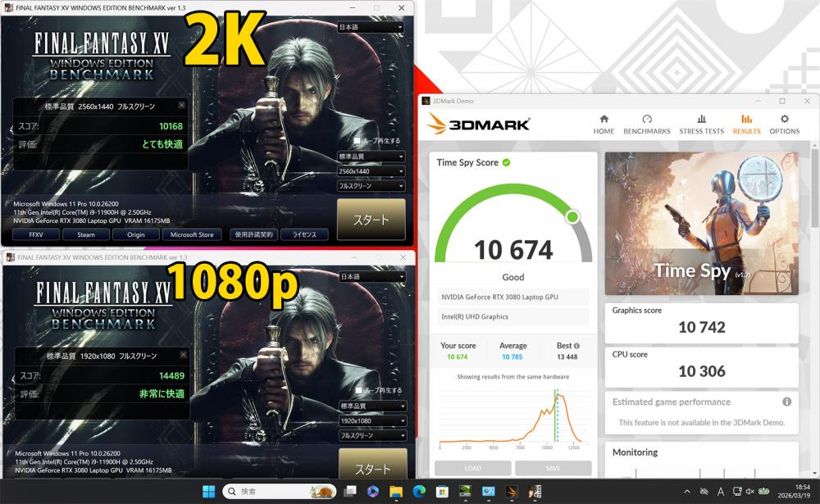This screenshot has height=504, width=820.
Task: Click the IME input mode A indicator
Action: click(721, 492)
